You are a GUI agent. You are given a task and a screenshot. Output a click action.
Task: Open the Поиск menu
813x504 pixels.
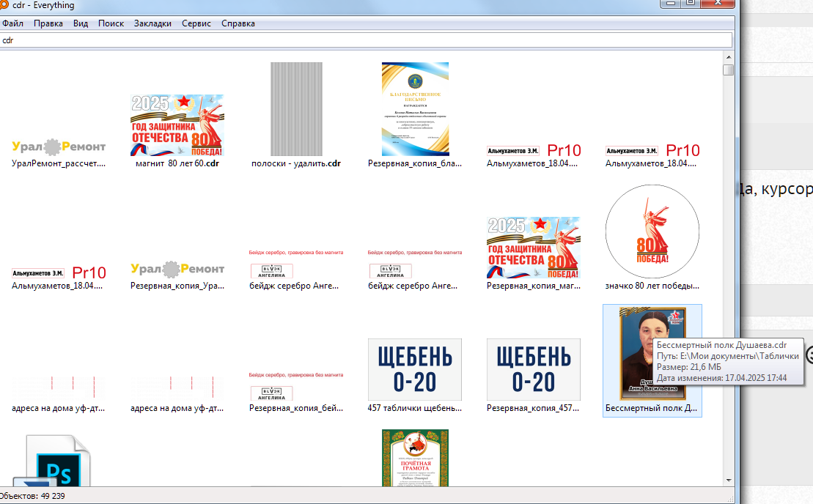(x=111, y=23)
